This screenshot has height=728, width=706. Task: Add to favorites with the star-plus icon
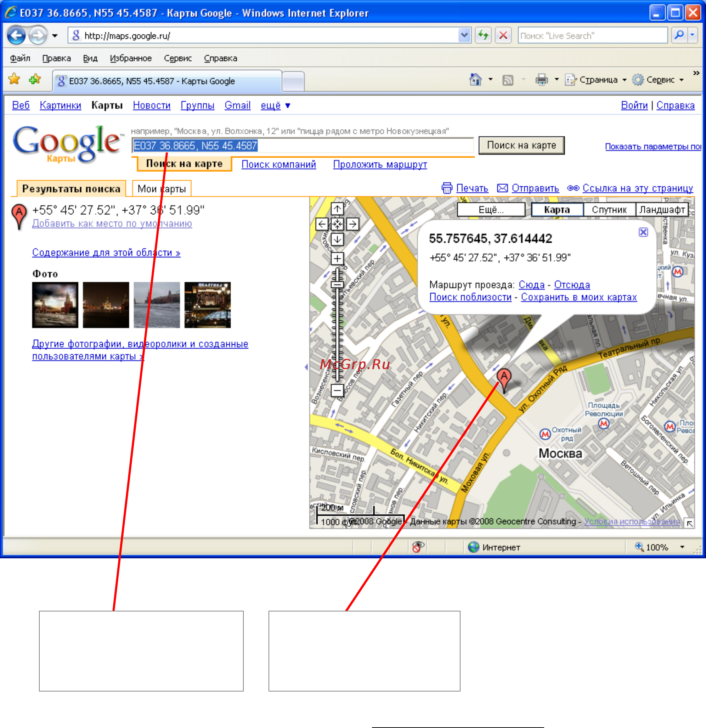pyautogui.click(x=35, y=79)
